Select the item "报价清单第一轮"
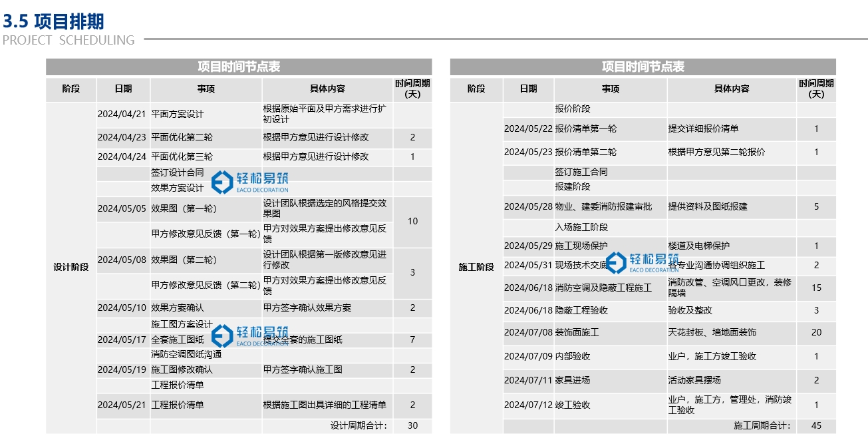This screenshot has width=868, height=448. point(586,129)
